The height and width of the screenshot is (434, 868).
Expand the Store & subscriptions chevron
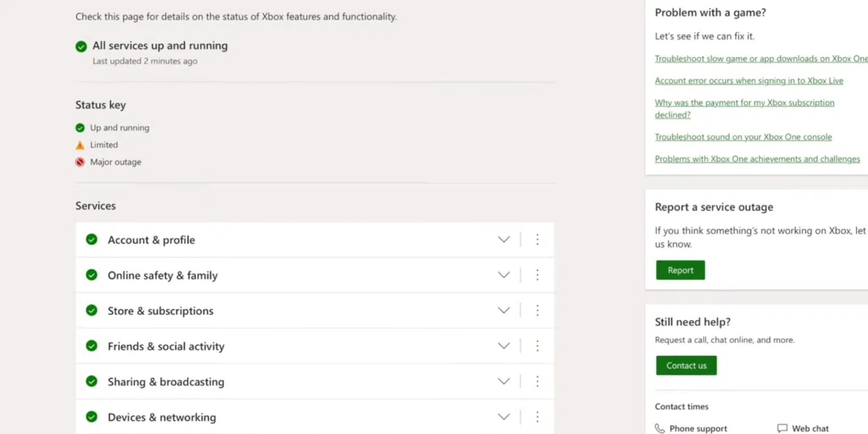tap(504, 311)
